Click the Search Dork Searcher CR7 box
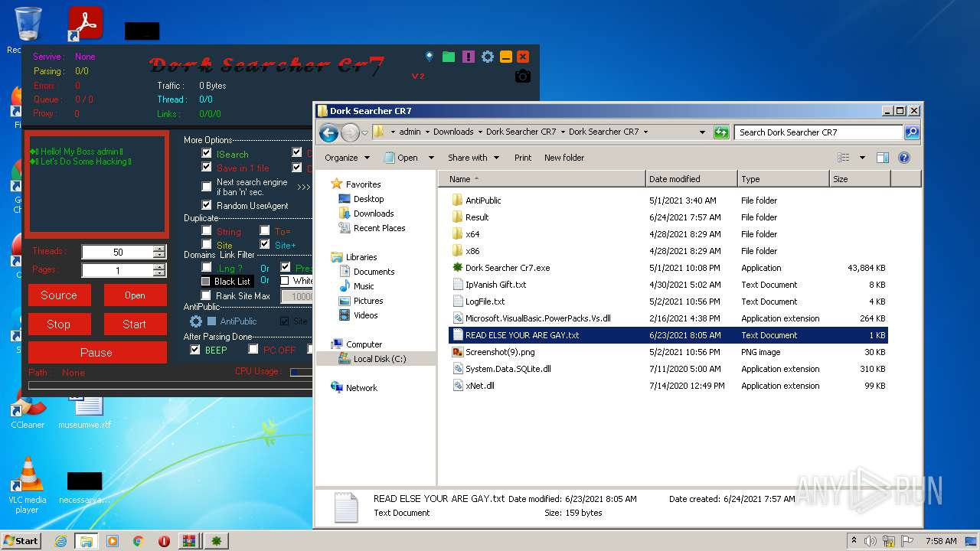 tap(819, 132)
